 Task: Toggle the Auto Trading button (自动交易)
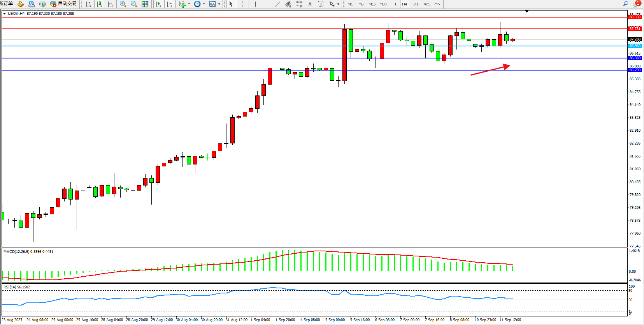pyautogui.click(x=63, y=4)
